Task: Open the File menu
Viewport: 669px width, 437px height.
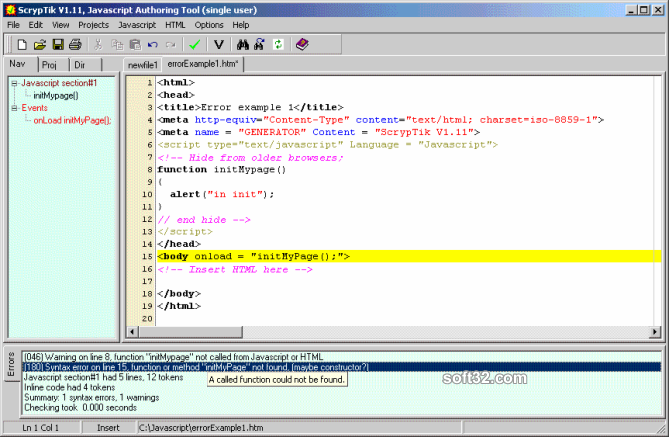Action: tap(13, 25)
